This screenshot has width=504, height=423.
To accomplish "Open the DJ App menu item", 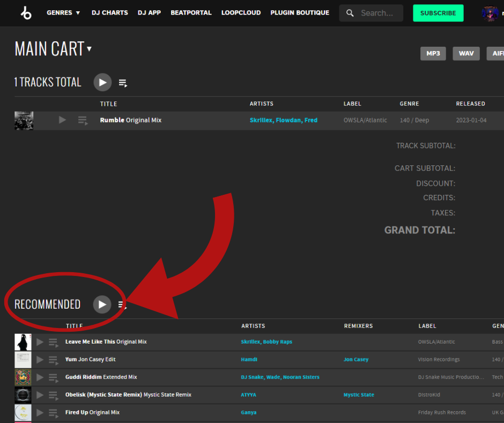I will click(x=149, y=13).
